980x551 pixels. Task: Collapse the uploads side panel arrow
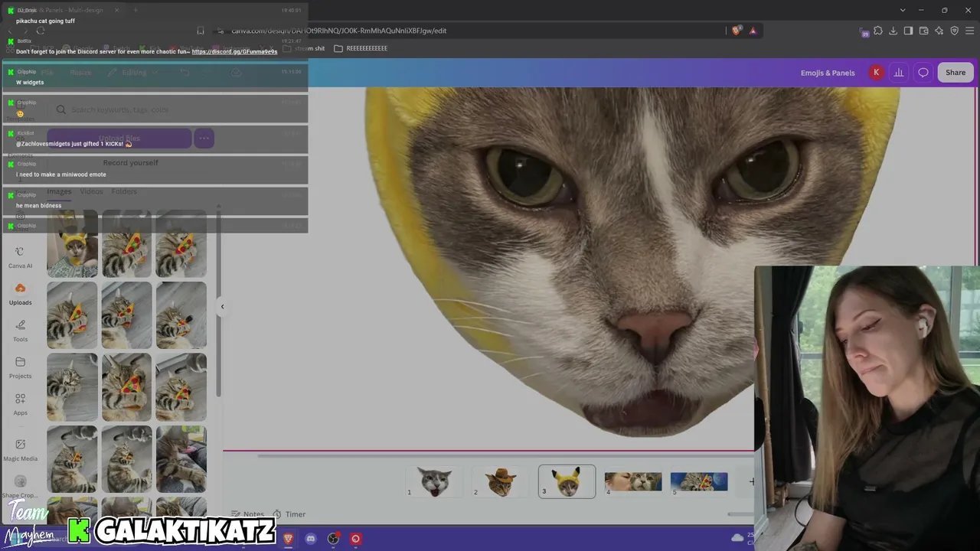[x=222, y=307]
